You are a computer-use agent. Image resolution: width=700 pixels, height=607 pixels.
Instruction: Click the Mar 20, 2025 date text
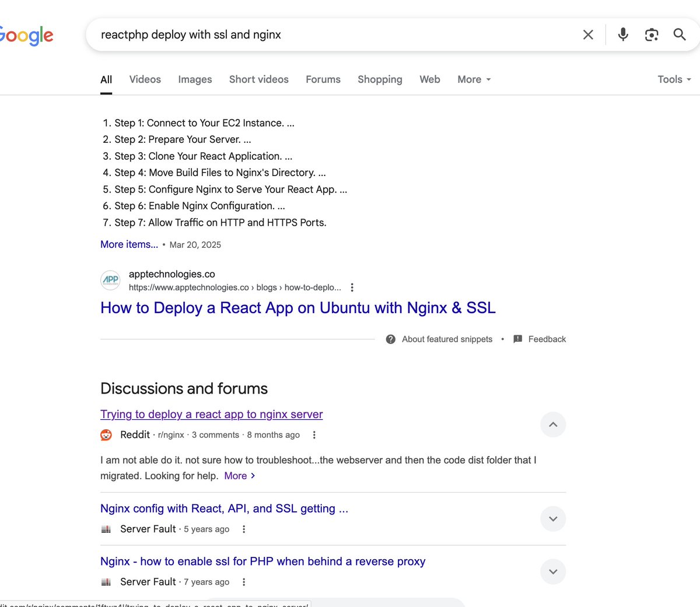tap(195, 245)
